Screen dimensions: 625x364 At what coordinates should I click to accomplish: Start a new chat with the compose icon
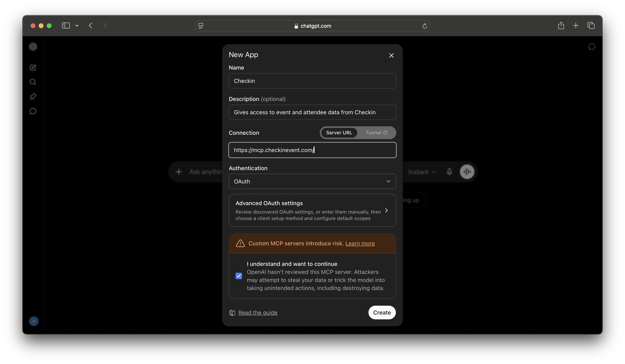click(33, 67)
